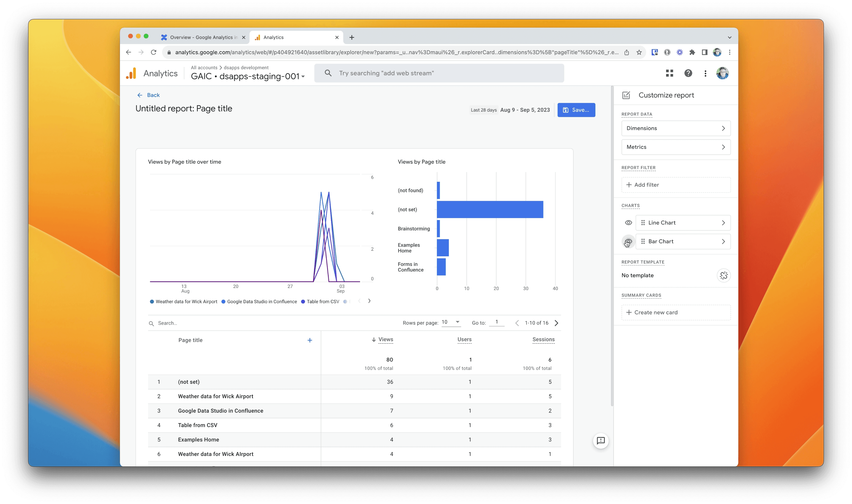Toggle Table from CSV legend series

coord(320,302)
